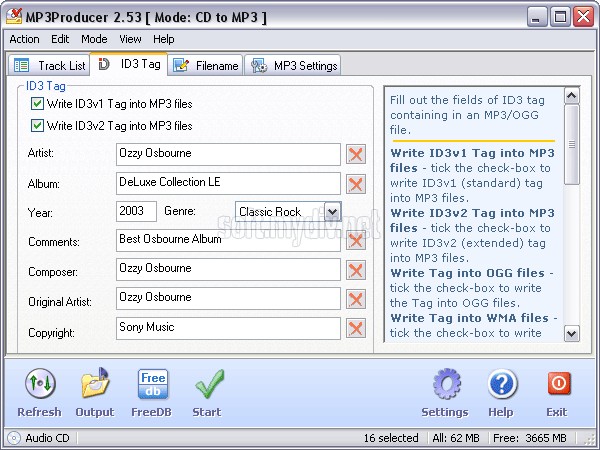
Task: Clear the Album field with red X
Action: (356, 184)
